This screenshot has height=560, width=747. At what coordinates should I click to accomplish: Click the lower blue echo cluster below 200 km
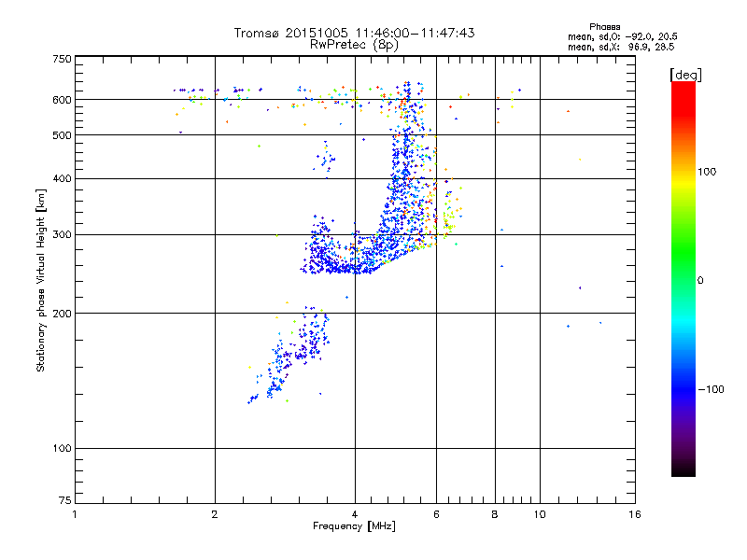(x=290, y=355)
